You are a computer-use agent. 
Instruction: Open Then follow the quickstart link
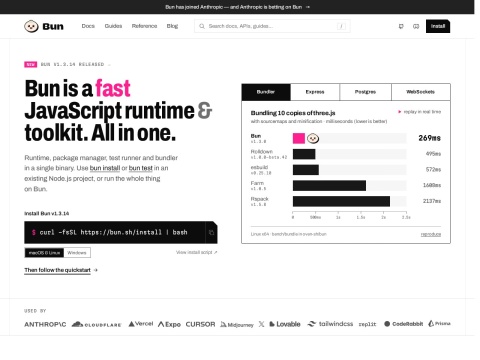[x=57, y=270]
